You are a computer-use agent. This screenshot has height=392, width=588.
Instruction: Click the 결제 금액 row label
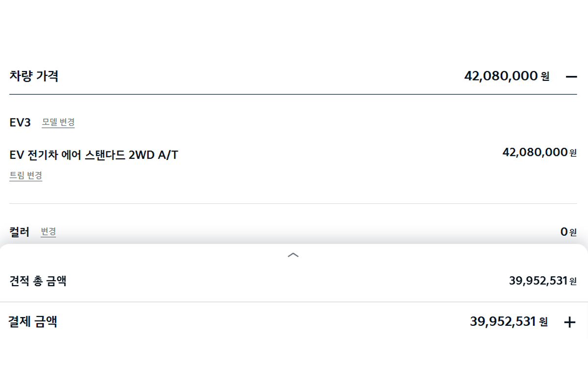coord(33,321)
